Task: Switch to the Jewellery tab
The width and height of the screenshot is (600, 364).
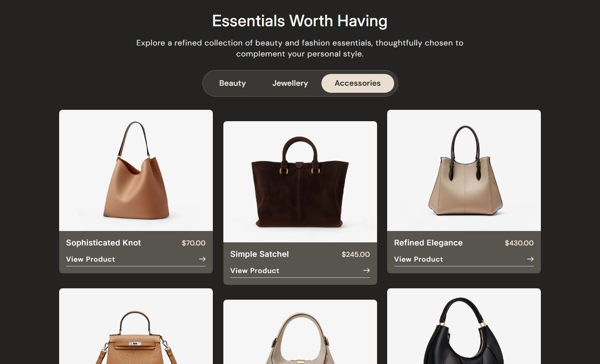Action: pyautogui.click(x=290, y=83)
